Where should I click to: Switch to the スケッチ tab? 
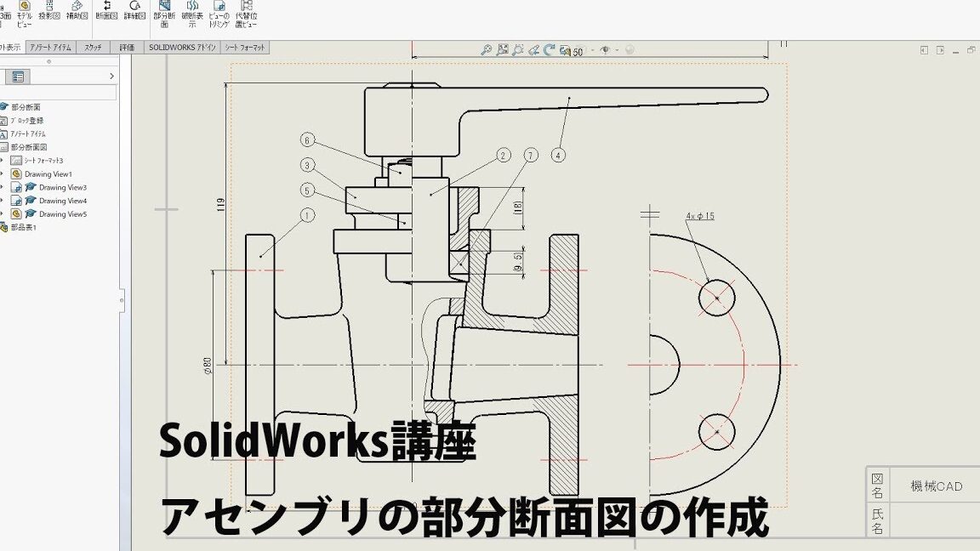click(x=93, y=48)
